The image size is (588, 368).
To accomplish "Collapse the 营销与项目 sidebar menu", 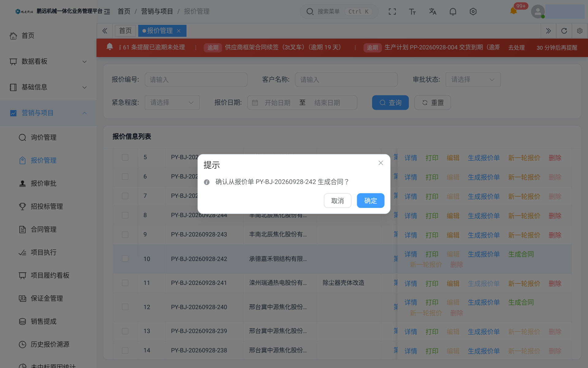I will [x=48, y=113].
